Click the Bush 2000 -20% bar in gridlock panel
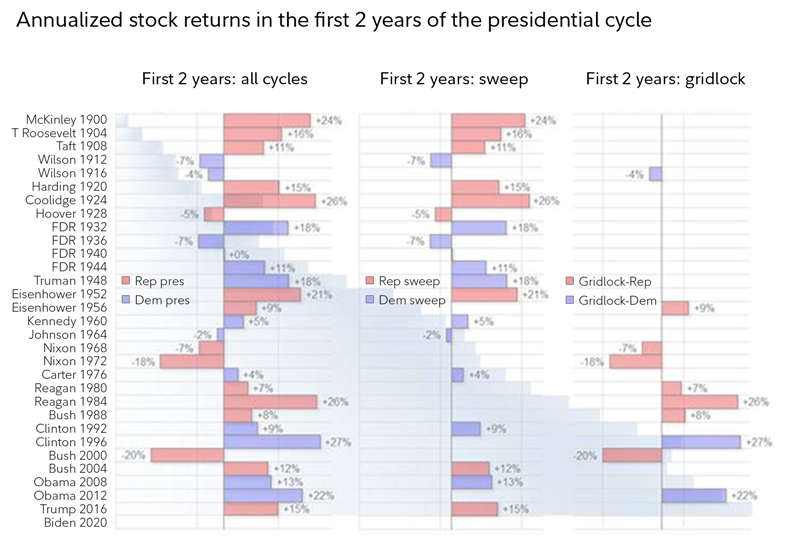 pyautogui.click(x=632, y=455)
